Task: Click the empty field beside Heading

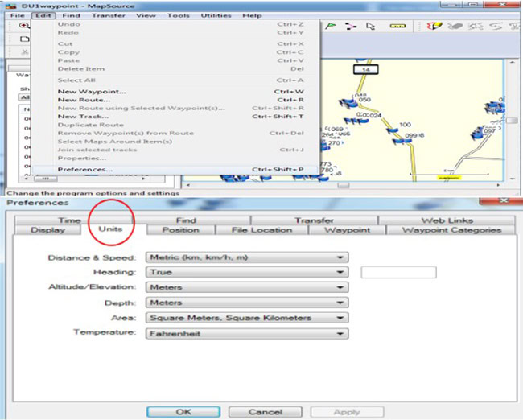Action: (398, 272)
